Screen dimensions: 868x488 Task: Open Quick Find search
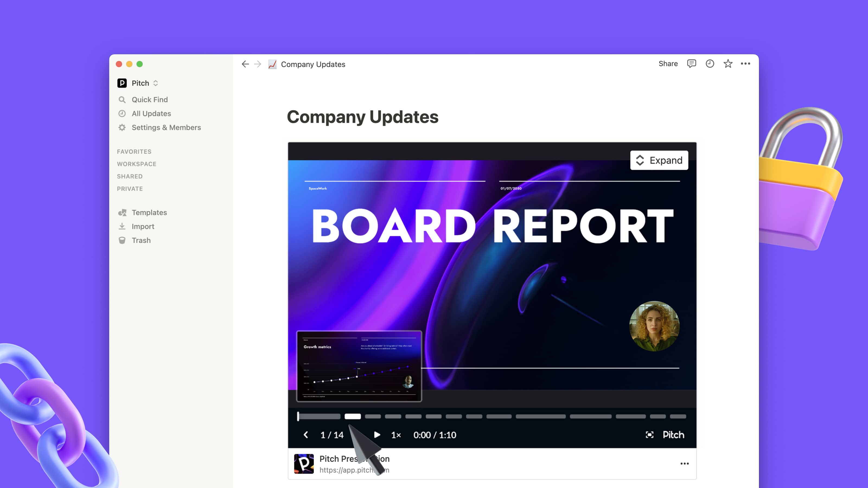coord(149,100)
